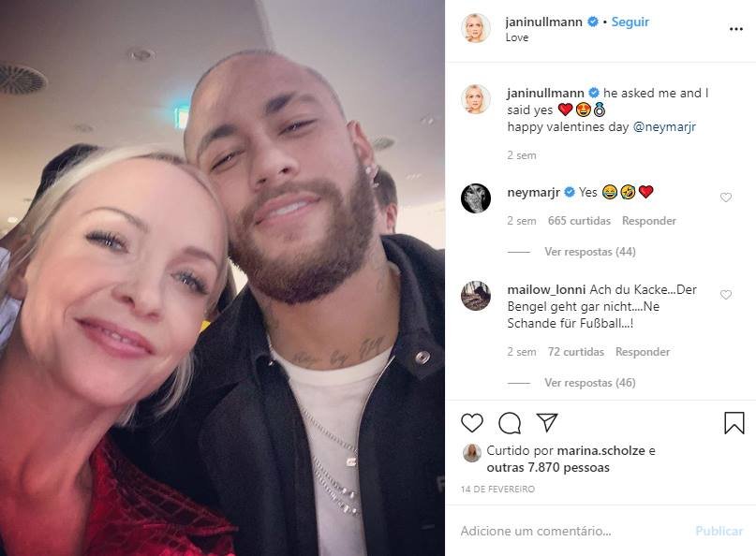
Task: Click the Publicar button
Action: 719,531
